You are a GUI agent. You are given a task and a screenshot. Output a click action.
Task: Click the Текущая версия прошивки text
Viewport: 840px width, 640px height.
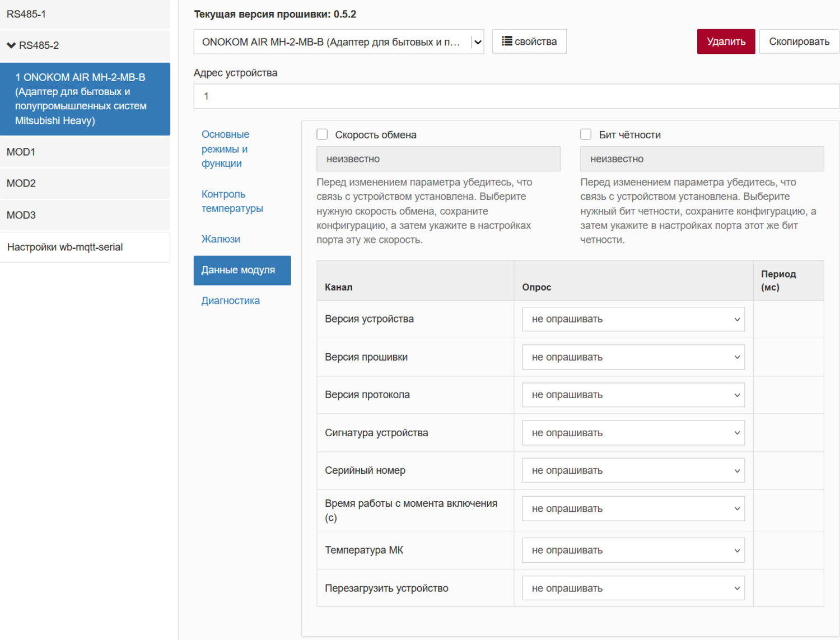pyautogui.click(x=275, y=14)
